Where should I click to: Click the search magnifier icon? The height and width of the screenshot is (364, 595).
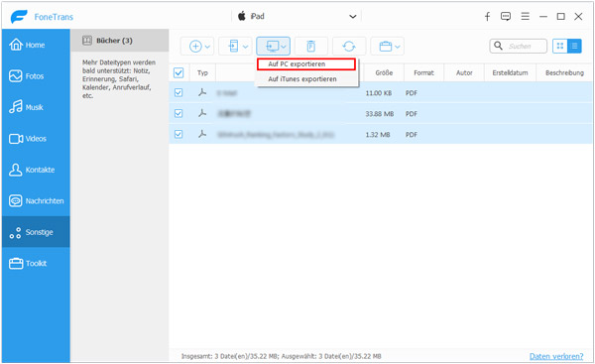coord(498,46)
